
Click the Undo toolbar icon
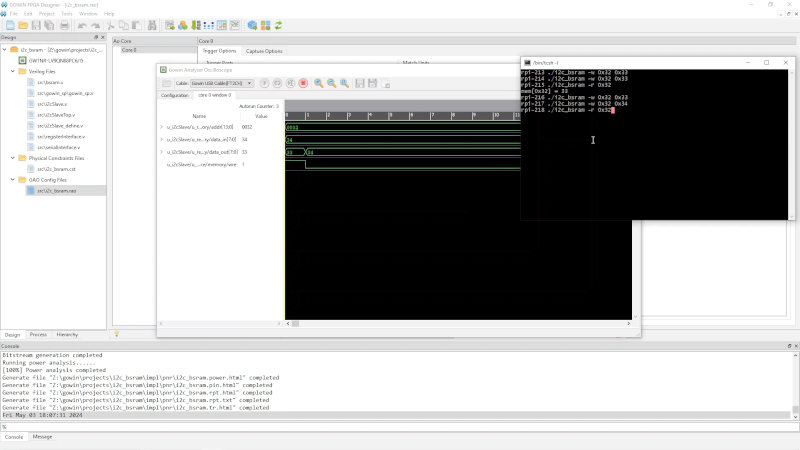pyautogui.click(x=82, y=25)
